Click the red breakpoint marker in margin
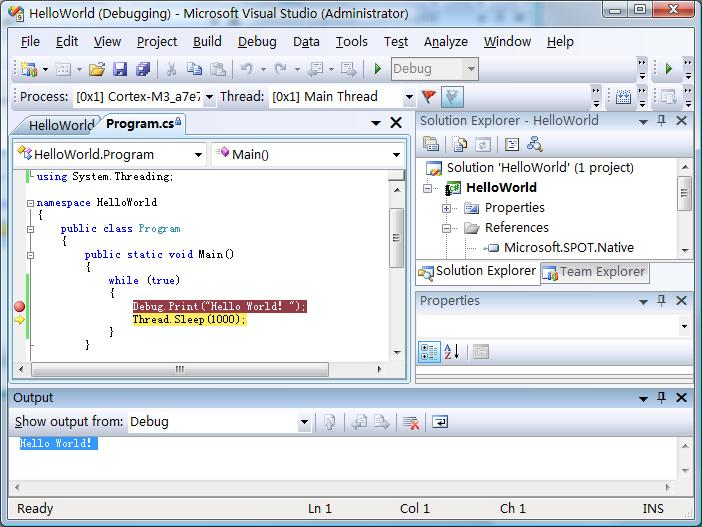Viewport: 702px width, 527px height. (19, 306)
